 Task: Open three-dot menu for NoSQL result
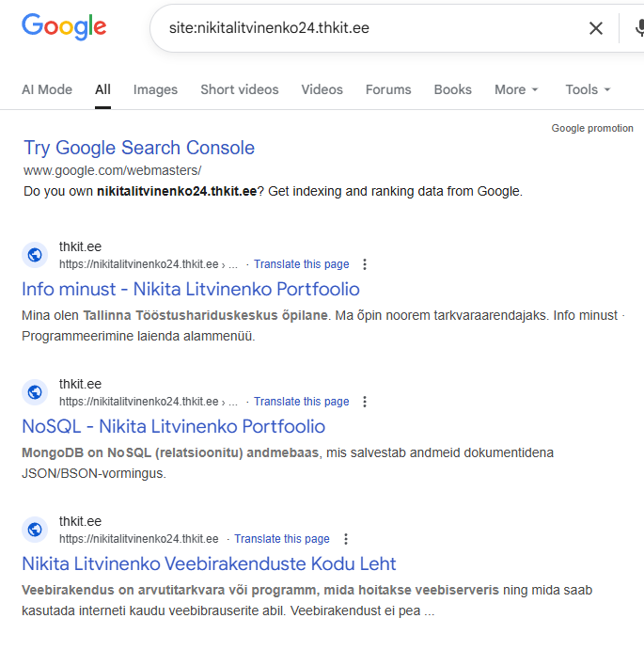click(366, 402)
